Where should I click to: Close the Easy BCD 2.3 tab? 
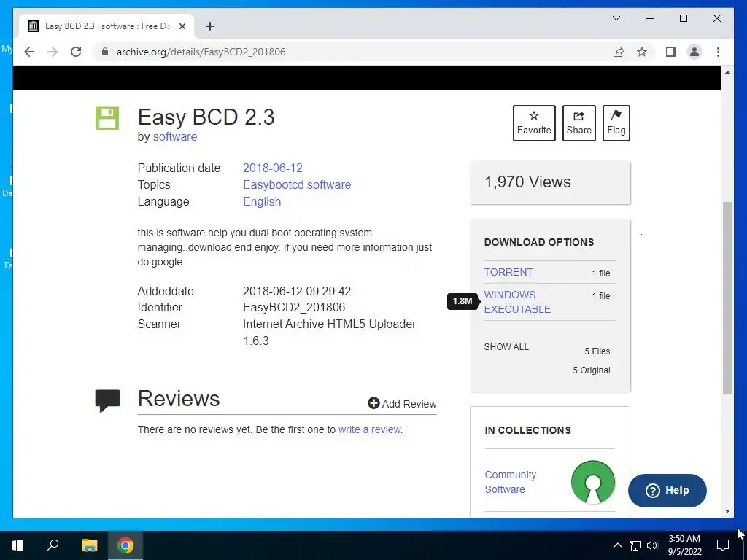point(182,26)
